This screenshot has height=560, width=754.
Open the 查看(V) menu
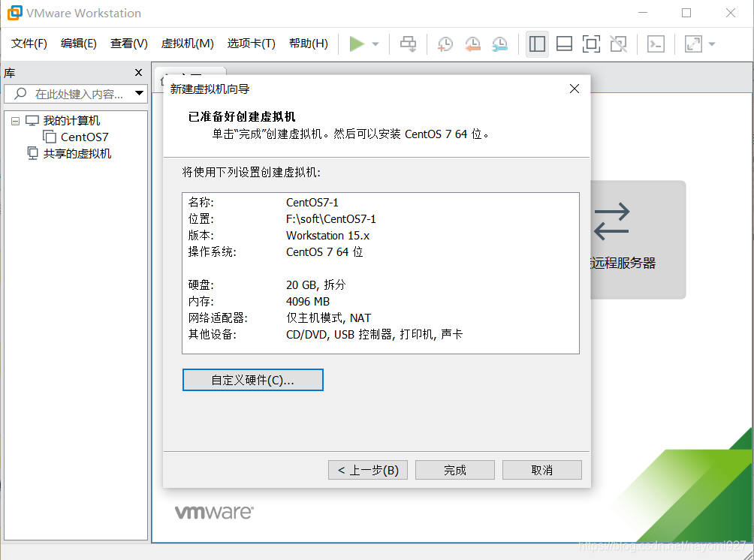point(128,44)
